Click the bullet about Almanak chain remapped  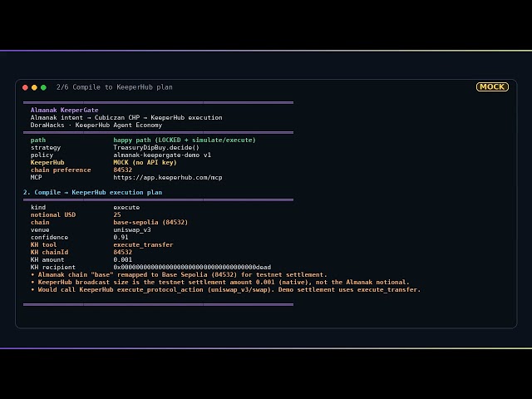coord(179,275)
